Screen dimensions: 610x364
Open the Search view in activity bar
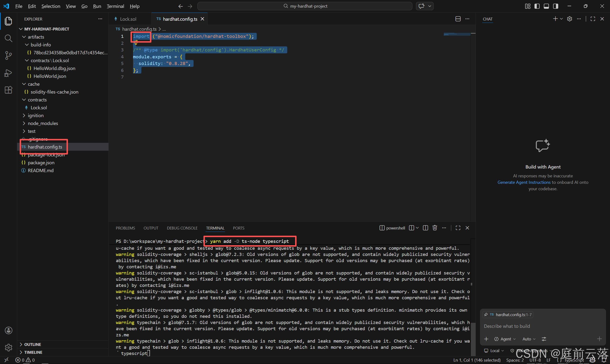pyautogui.click(x=8, y=38)
